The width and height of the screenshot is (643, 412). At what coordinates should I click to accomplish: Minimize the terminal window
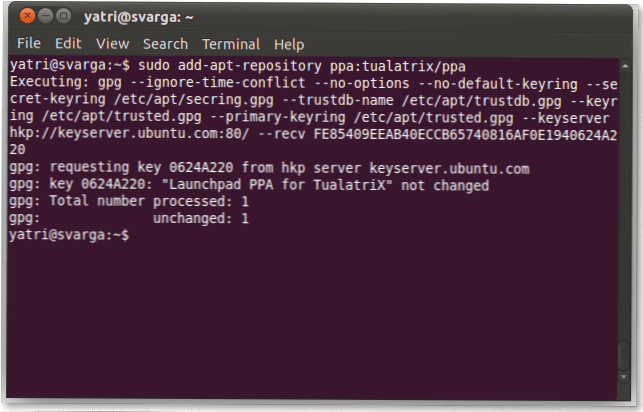pyautogui.click(x=47, y=17)
